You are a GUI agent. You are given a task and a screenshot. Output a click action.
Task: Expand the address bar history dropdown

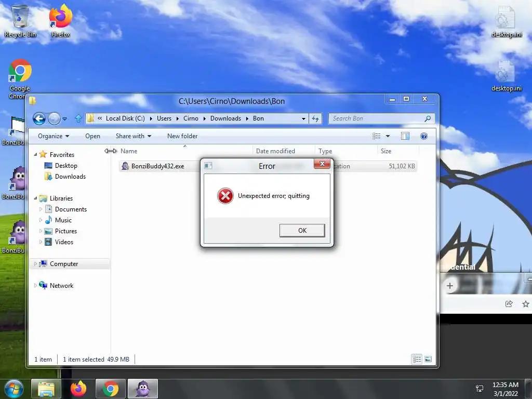click(303, 119)
